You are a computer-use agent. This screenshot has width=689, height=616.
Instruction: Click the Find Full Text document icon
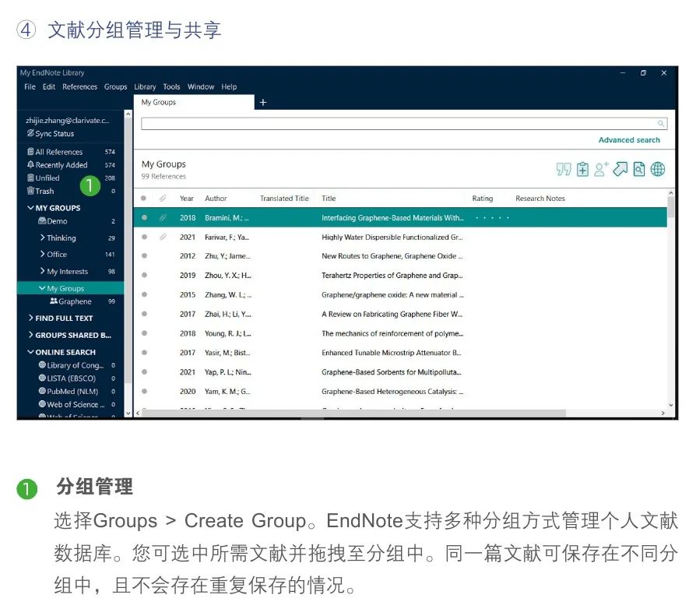pyautogui.click(x=639, y=169)
